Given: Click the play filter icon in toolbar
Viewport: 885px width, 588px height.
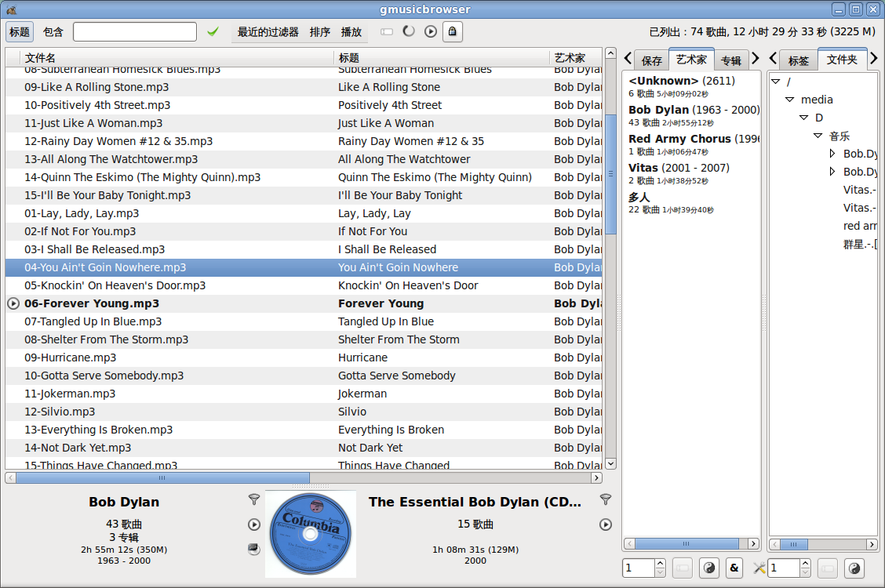Looking at the screenshot, I should click(431, 31).
